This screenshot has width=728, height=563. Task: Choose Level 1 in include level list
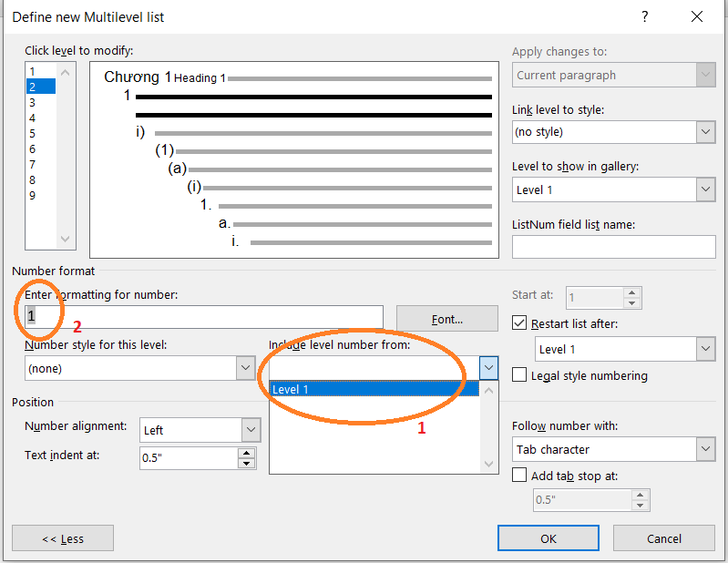click(x=374, y=389)
